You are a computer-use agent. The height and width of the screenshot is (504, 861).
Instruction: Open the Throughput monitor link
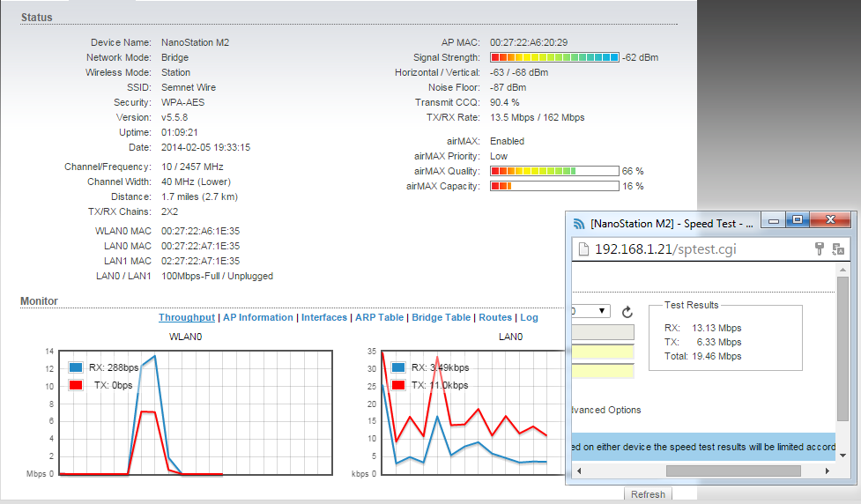[x=187, y=317]
